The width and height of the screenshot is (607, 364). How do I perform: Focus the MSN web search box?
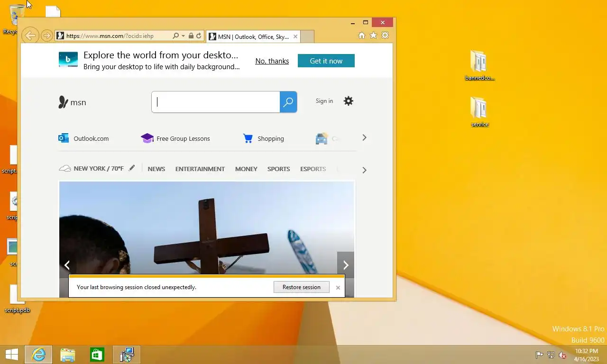point(216,102)
